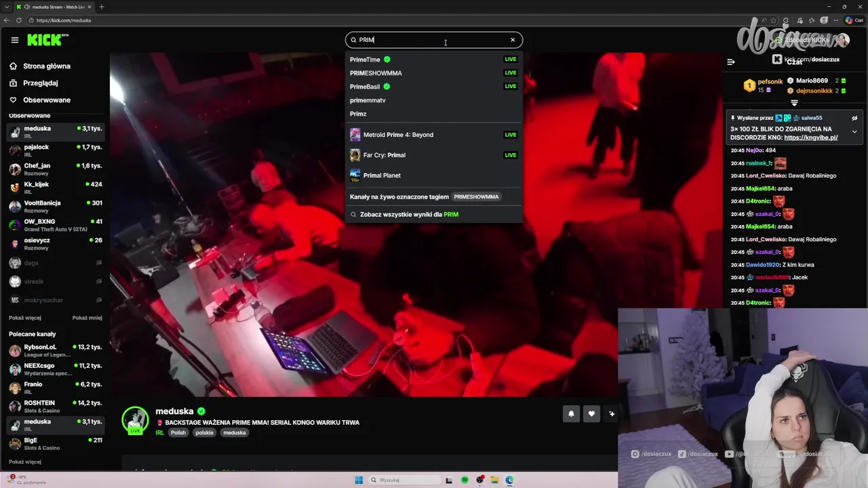The height and width of the screenshot is (488, 868).
Task: Click meduska streamer avatar with LIVE badge
Action: [x=135, y=420]
